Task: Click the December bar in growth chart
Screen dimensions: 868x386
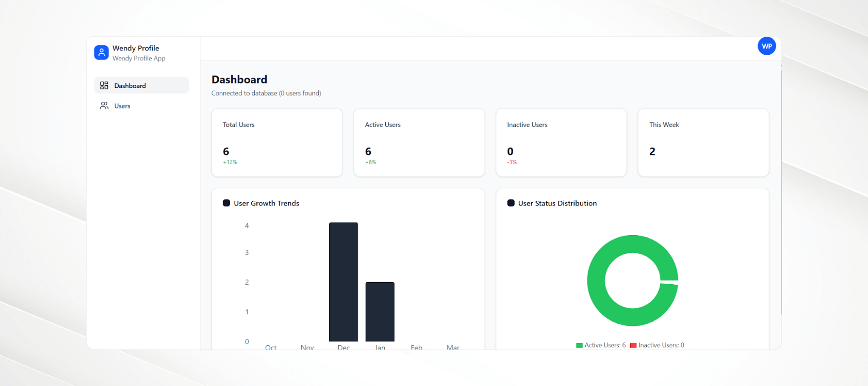Action: 343,282
